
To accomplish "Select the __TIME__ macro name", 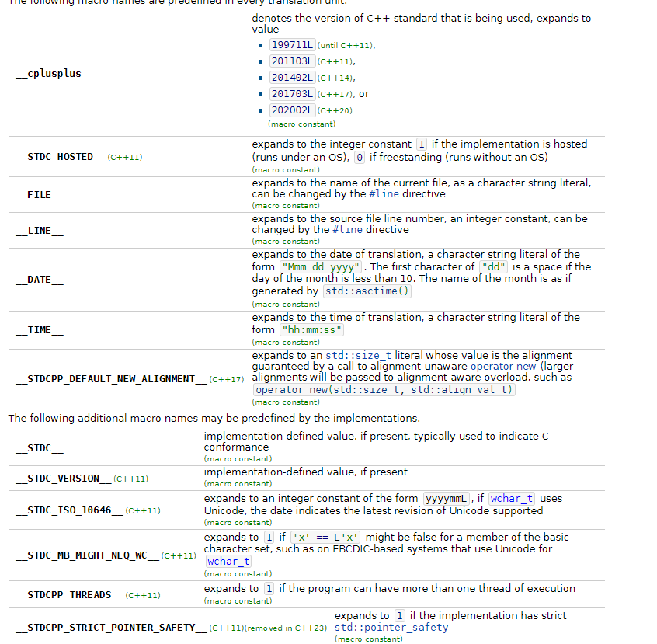I will [40, 330].
